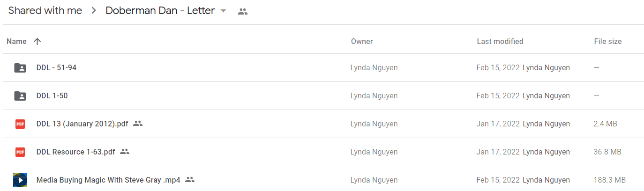This screenshot has height=191, width=644.
Task: Click the breadcrumb chevron after Shared with me
Action: click(94, 11)
